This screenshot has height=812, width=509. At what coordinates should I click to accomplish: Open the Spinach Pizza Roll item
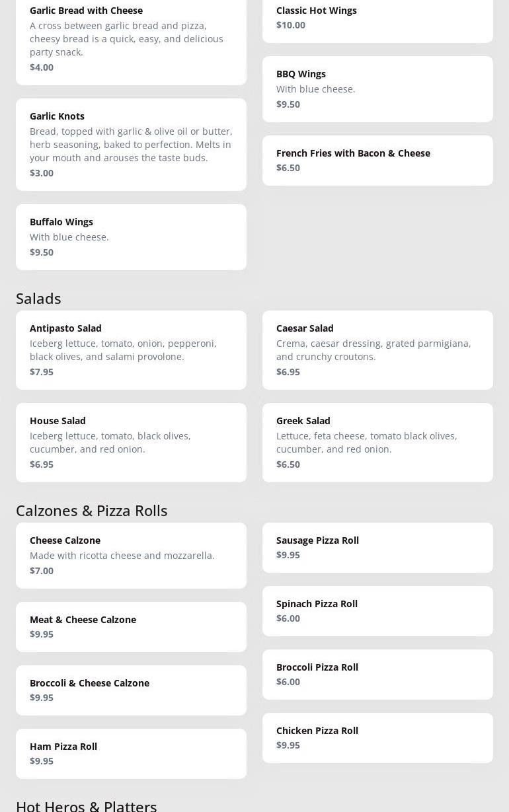coord(377,610)
